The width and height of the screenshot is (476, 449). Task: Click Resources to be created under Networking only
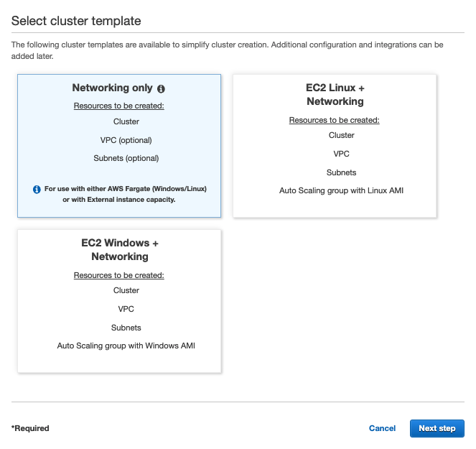click(118, 106)
